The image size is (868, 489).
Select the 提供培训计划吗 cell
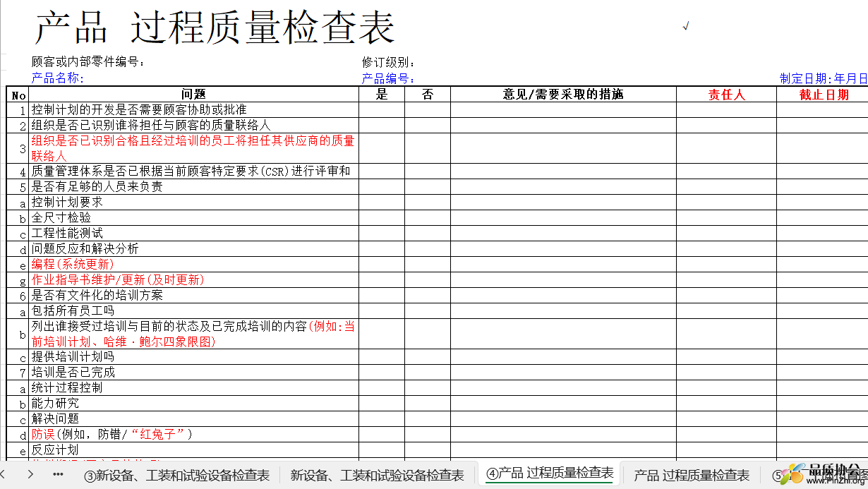(194, 357)
